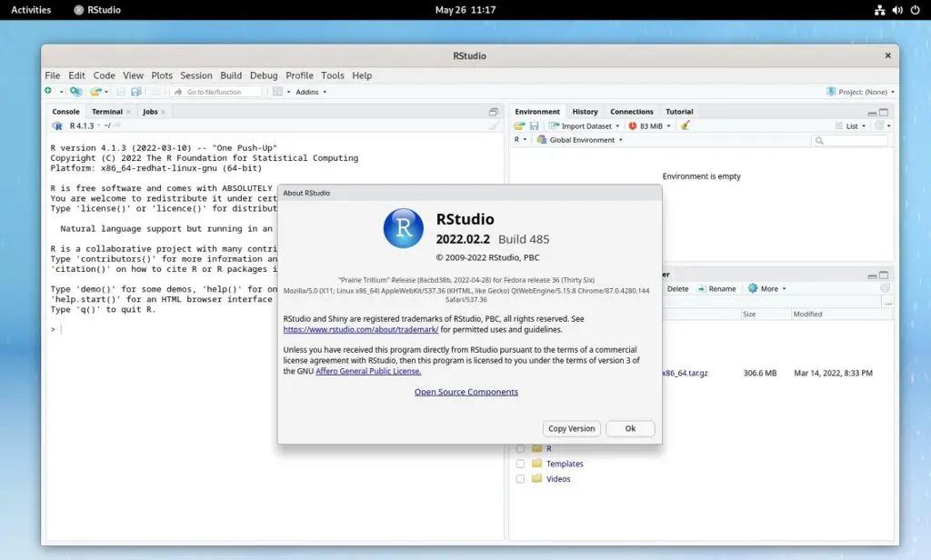Viewport: 931px width, 560px height.
Task: Switch to the History tab
Action: tap(585, 111)
